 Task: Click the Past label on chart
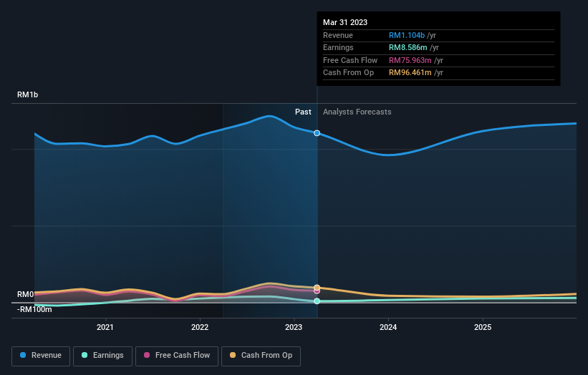tap(303, 112)
